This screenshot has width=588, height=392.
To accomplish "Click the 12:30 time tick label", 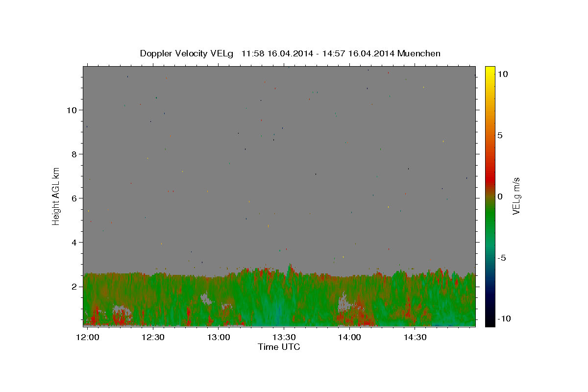I will point(153,337).
